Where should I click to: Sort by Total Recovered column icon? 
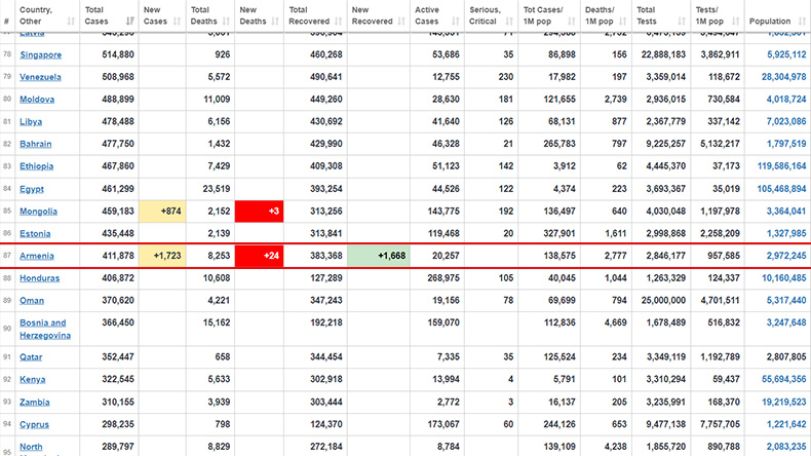click(x=338, y=21)
